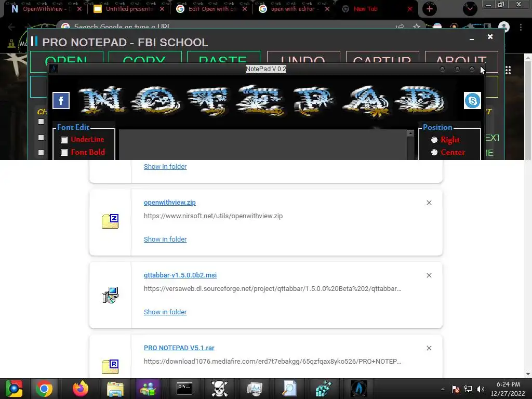Tick the first checkbox in PRO NOTEPAD left column
The width and height of the screenshot is (532, 399).
click(41, 122)
